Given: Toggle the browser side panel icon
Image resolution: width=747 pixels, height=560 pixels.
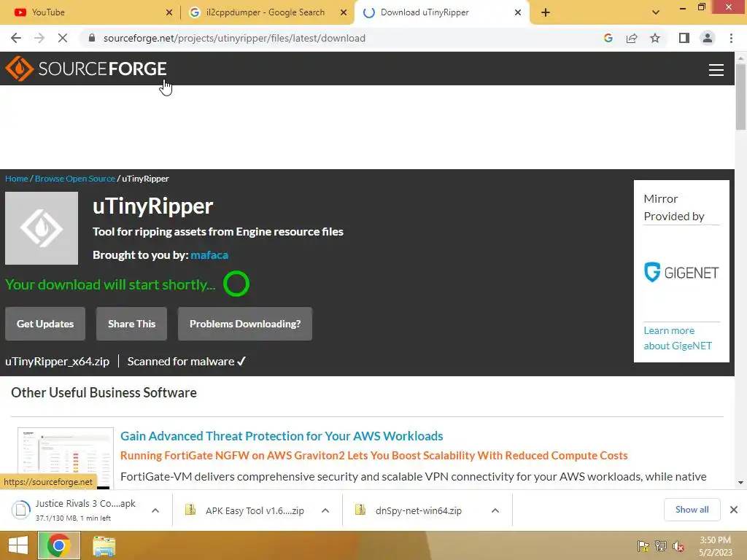Looking at the screenshot, I should [x=684, y=38].
